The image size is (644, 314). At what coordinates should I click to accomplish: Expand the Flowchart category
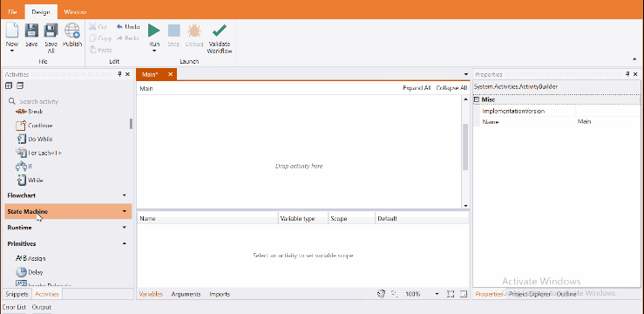coord(68,195)
